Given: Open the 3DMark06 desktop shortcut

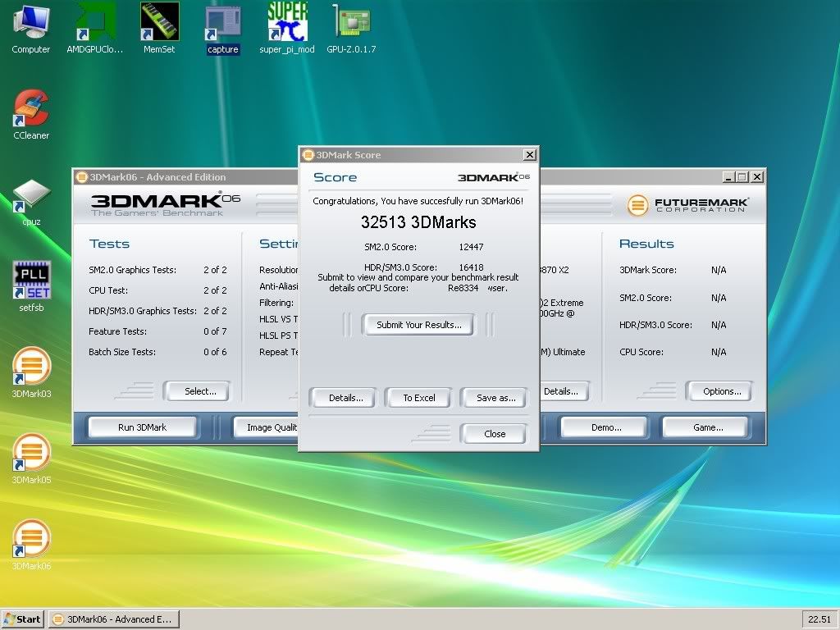Looking at the screenshot, I should (31, 545).
